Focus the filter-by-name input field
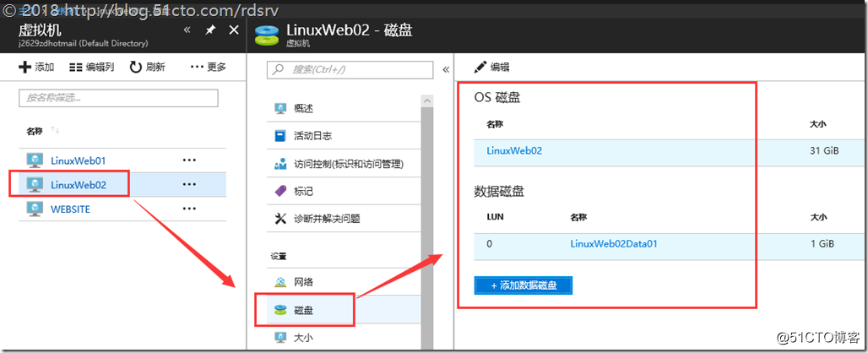The image size is (868, 353). (118, 98)
